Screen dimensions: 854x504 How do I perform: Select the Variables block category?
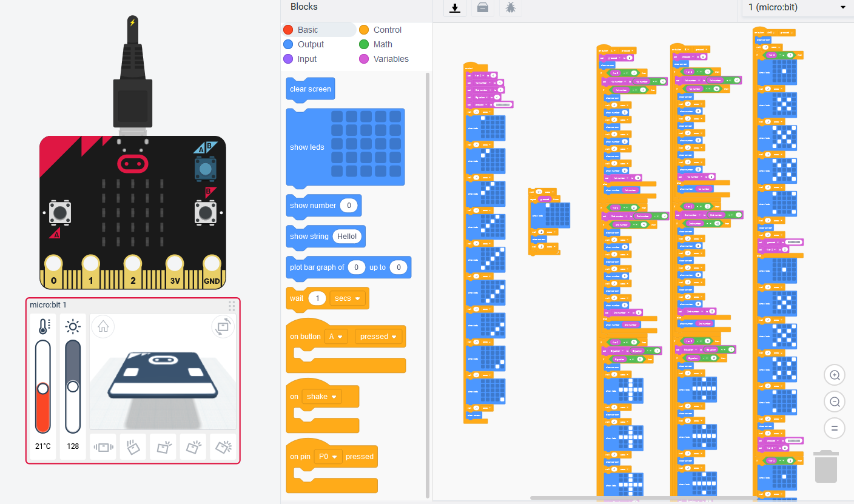(x=390, y=58)
